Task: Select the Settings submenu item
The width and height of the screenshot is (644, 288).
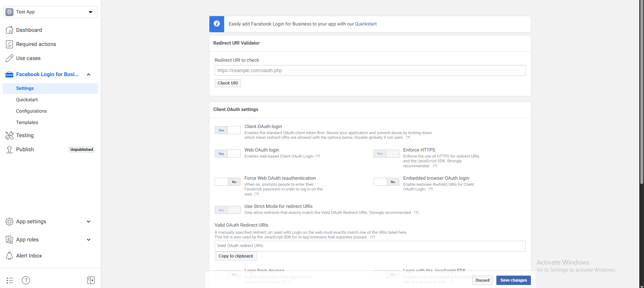Action: pyautogui.click(x=50, y=89)
